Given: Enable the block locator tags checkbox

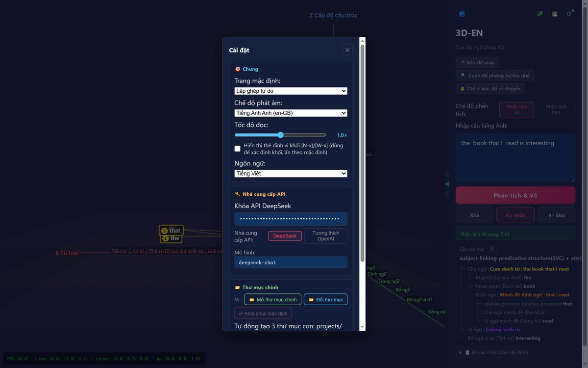Looking at the screenshot, I should pos(238,149).
